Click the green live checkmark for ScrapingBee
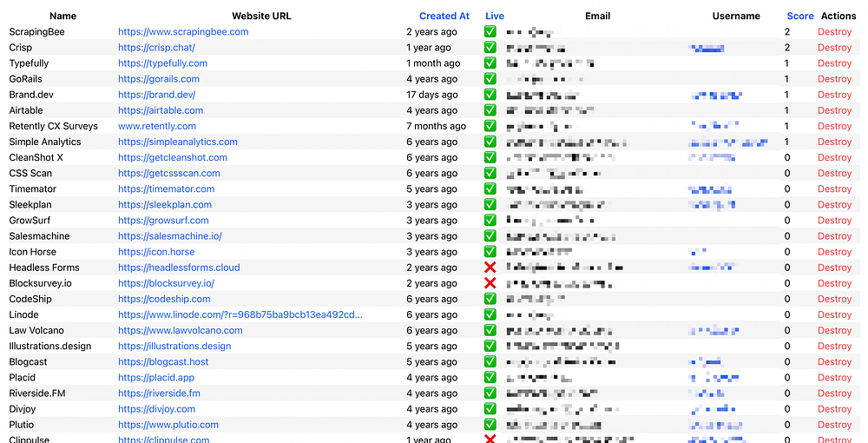868x443 pixels. tap(490, 31)
